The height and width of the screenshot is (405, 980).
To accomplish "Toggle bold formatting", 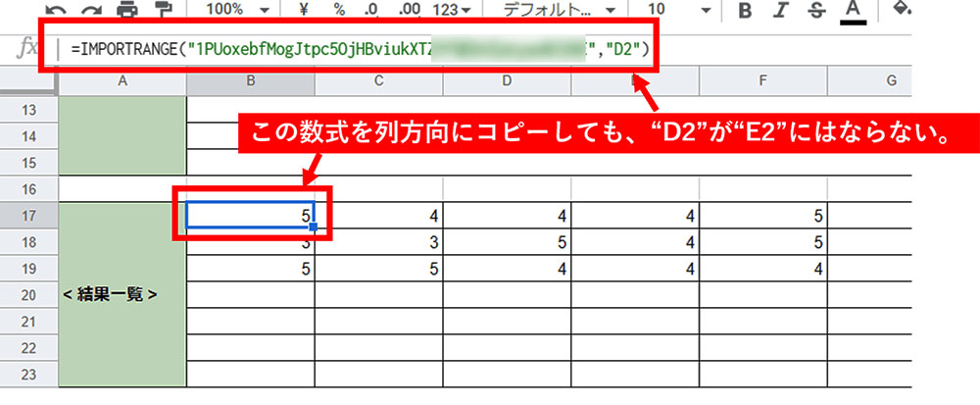I will [x=745, y=11].
